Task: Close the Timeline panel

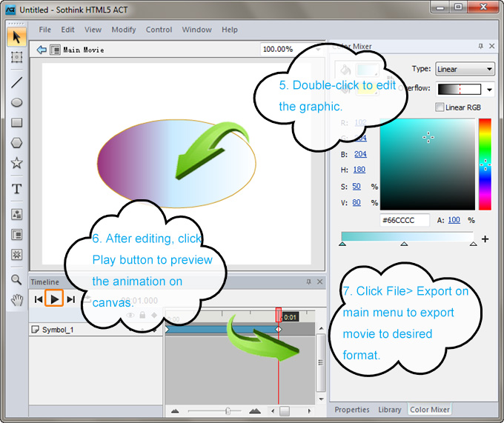Action: tap(320, 282)
